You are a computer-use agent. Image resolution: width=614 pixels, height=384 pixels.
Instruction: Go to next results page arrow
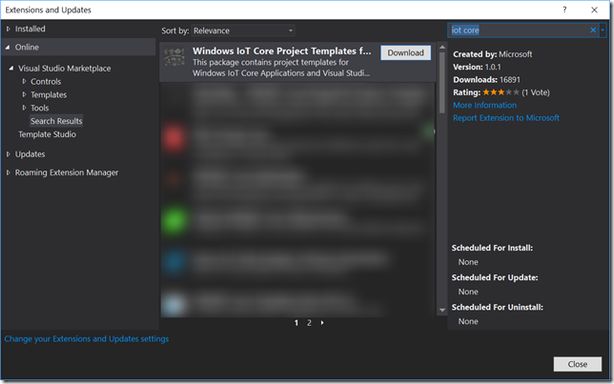(322, 323)
